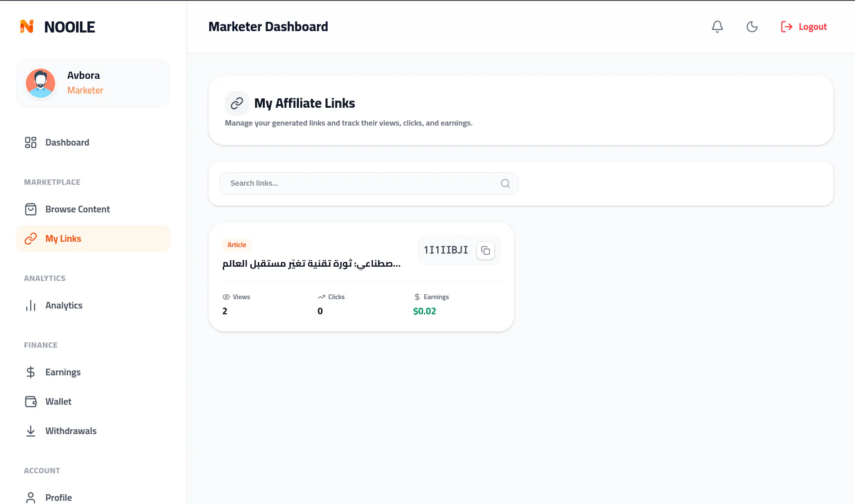855x504 pixels.
Task: Click the clicks count 0
Action: (320, 311)
